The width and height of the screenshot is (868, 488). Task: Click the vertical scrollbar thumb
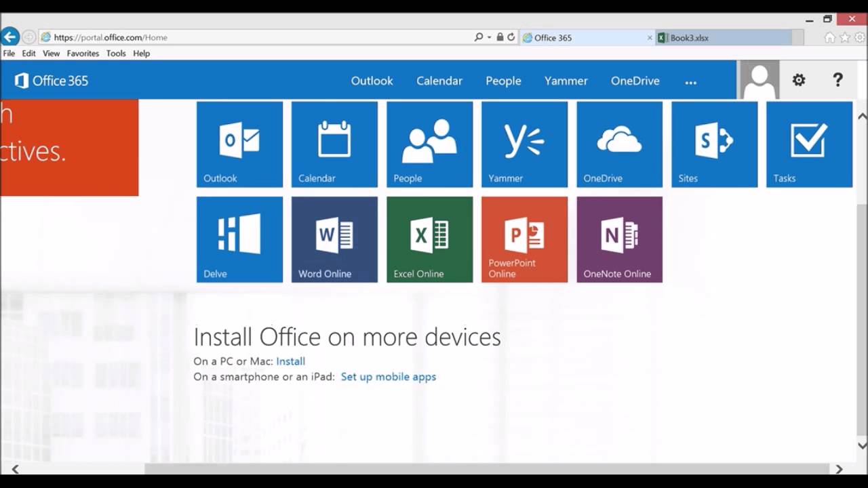(862, 319)
